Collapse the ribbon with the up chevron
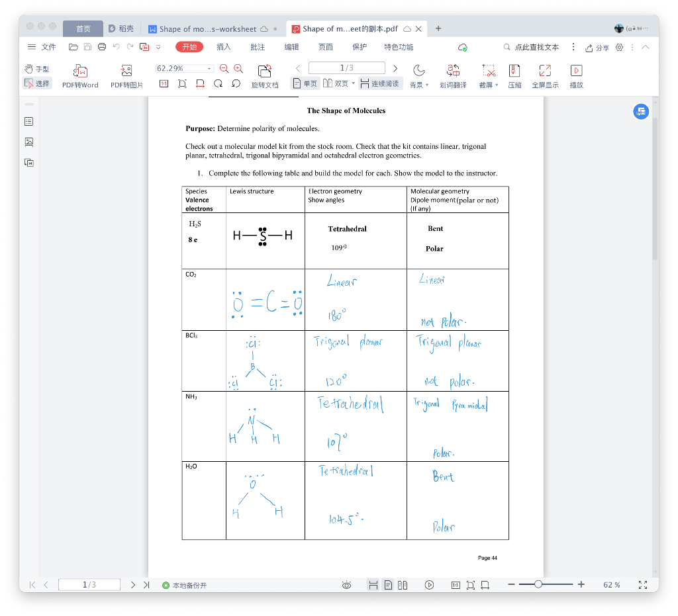 click(x=645, y=47)
